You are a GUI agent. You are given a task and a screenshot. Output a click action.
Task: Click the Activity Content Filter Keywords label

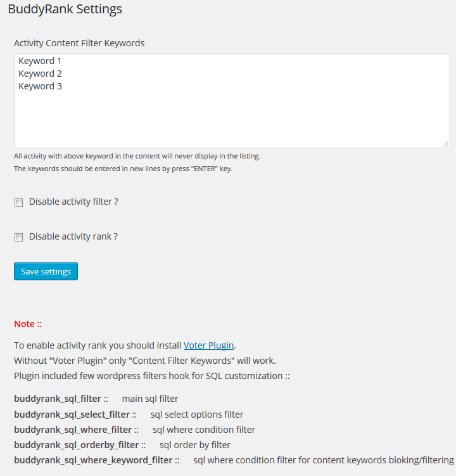point(79,43)
